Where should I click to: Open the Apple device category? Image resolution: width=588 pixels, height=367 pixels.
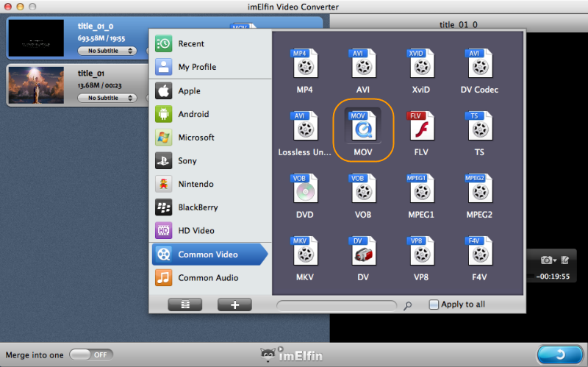[210, 90]
